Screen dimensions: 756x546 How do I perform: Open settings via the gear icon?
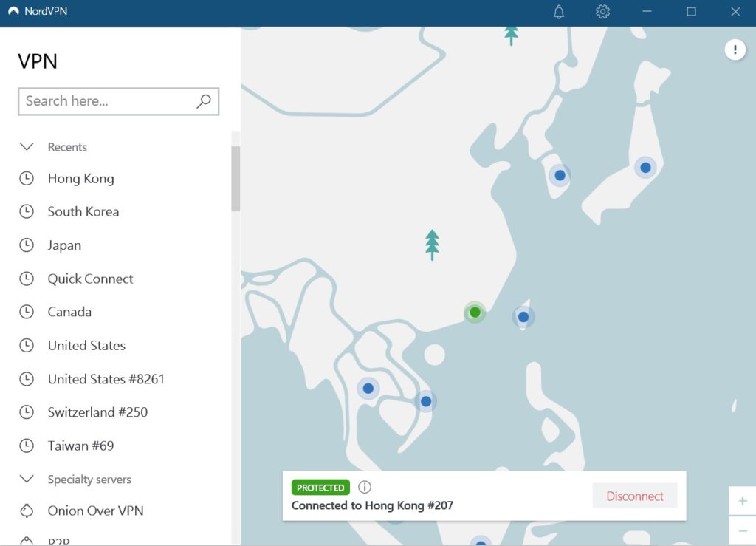click(x=602, y=11)
